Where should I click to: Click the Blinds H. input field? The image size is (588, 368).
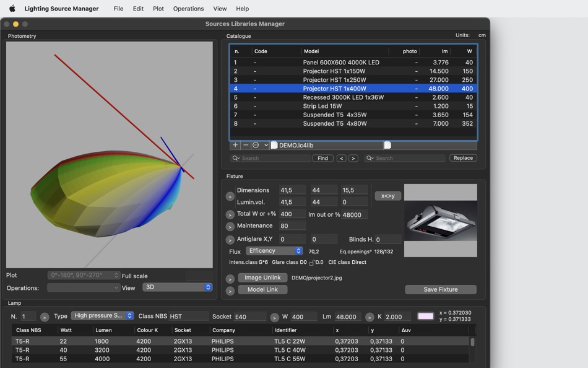(x=387, y=239)
